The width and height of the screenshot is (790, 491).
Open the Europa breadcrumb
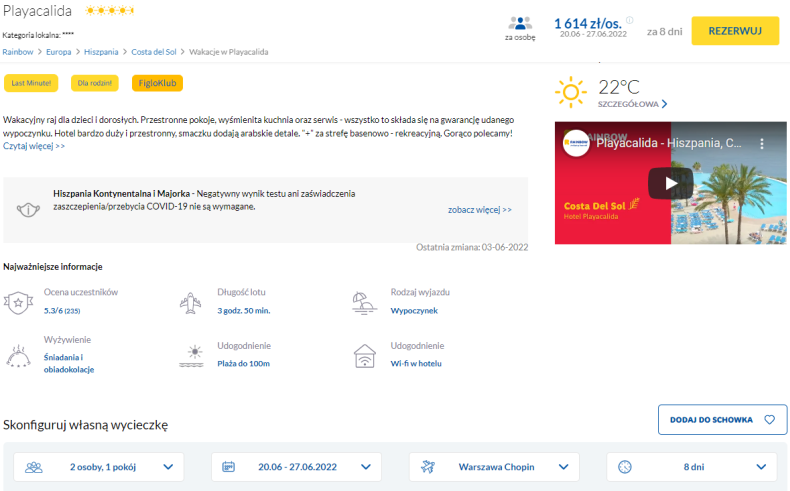pyautogui.click(x=58, y=52)
